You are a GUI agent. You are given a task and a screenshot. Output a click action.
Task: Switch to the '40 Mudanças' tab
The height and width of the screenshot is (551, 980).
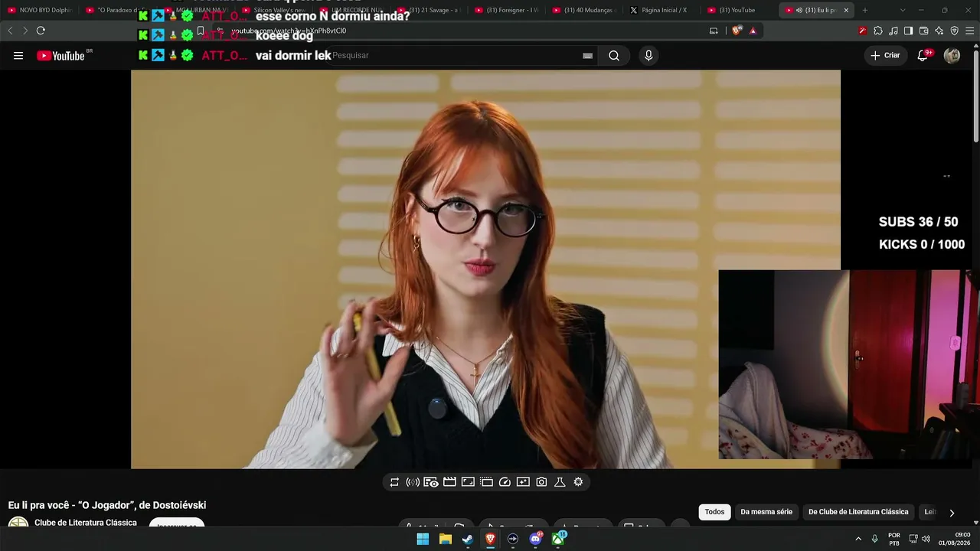pos(584,10)
